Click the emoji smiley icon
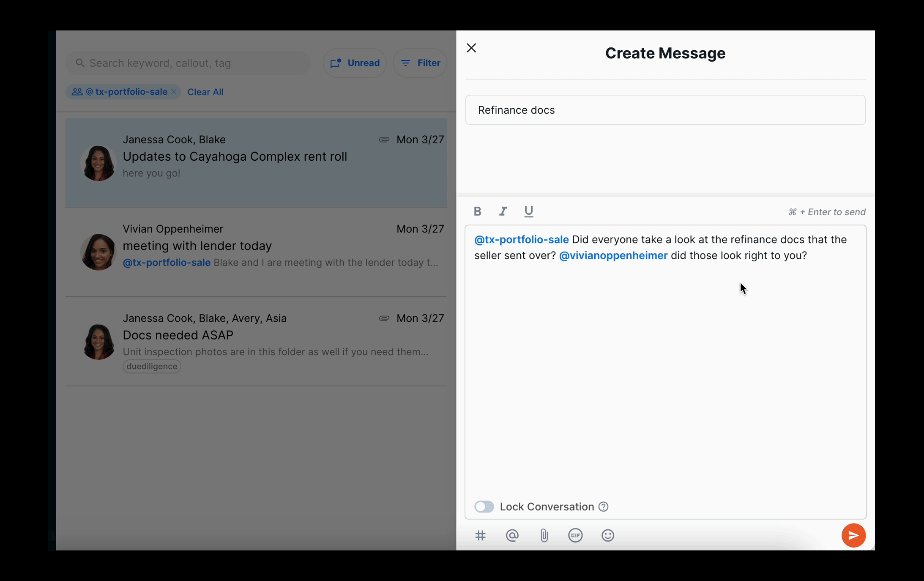The image size is (924, 581). click(607, 535)
